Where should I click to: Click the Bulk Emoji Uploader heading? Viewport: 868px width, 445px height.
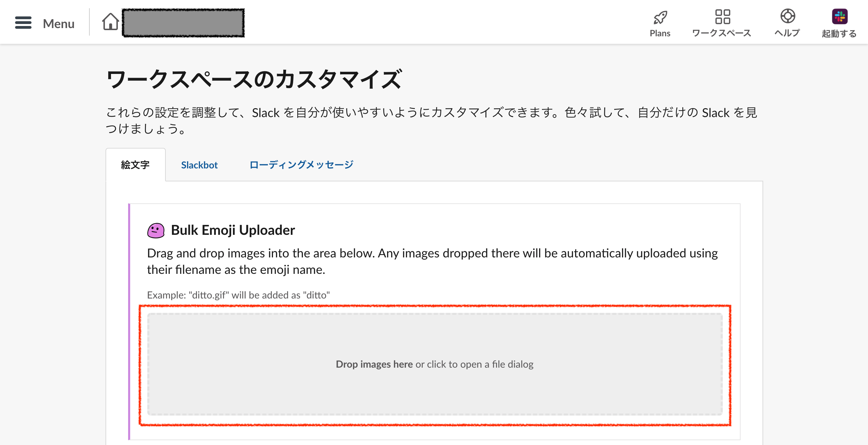pyautogui.click(x=233, y=230)
